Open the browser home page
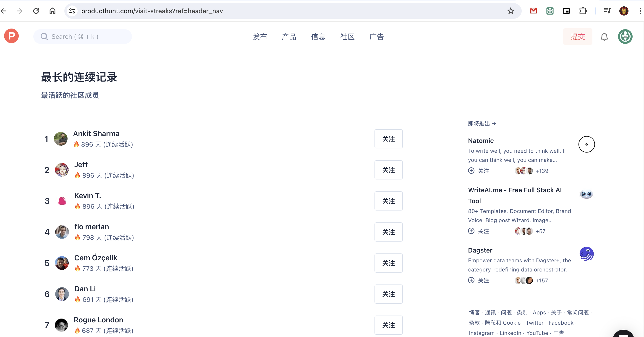 [52, 11]
